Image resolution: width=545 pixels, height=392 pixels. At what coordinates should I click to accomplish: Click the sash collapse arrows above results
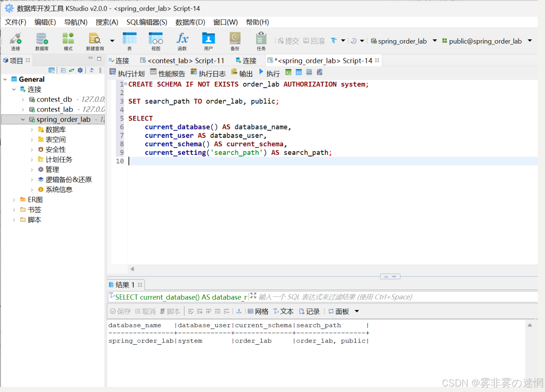point(390,276)
